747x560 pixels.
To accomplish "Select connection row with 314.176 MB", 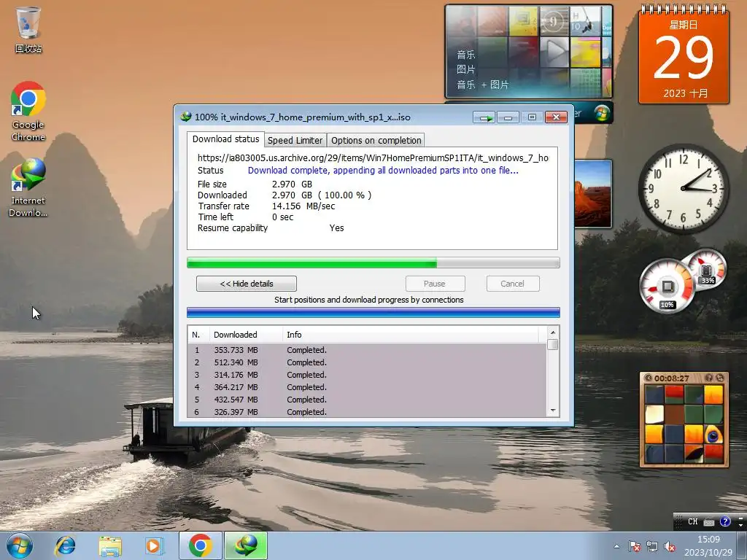I will coord(368,375).
